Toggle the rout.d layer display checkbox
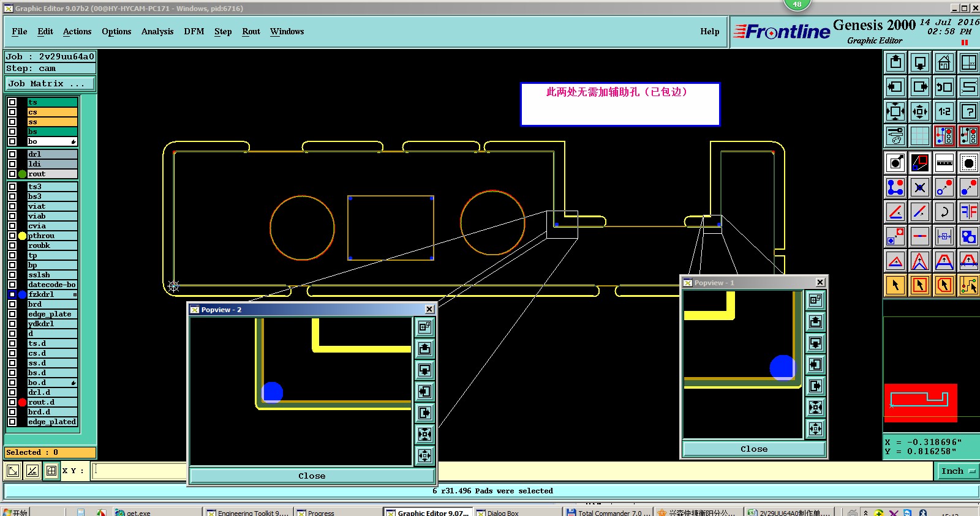This screenshot has width=980, height=516. coord(12,402)
